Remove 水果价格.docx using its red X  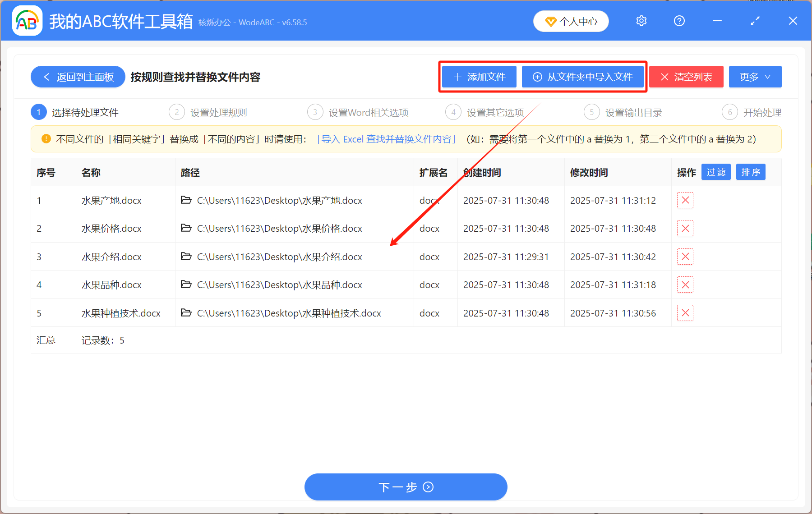point(685,228)
